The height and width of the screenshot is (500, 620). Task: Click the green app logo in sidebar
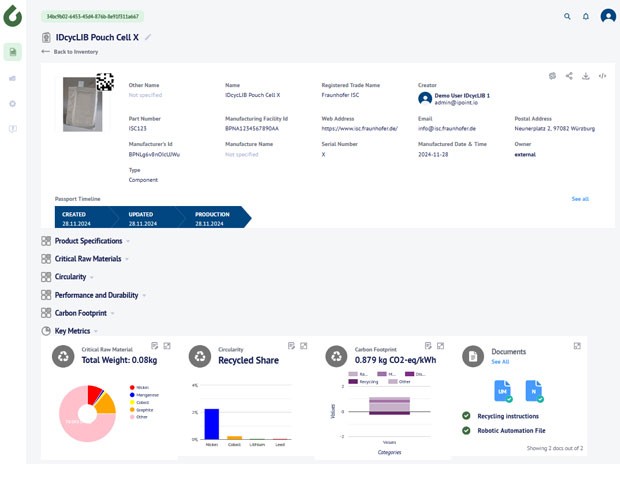[x=13, y=16]
